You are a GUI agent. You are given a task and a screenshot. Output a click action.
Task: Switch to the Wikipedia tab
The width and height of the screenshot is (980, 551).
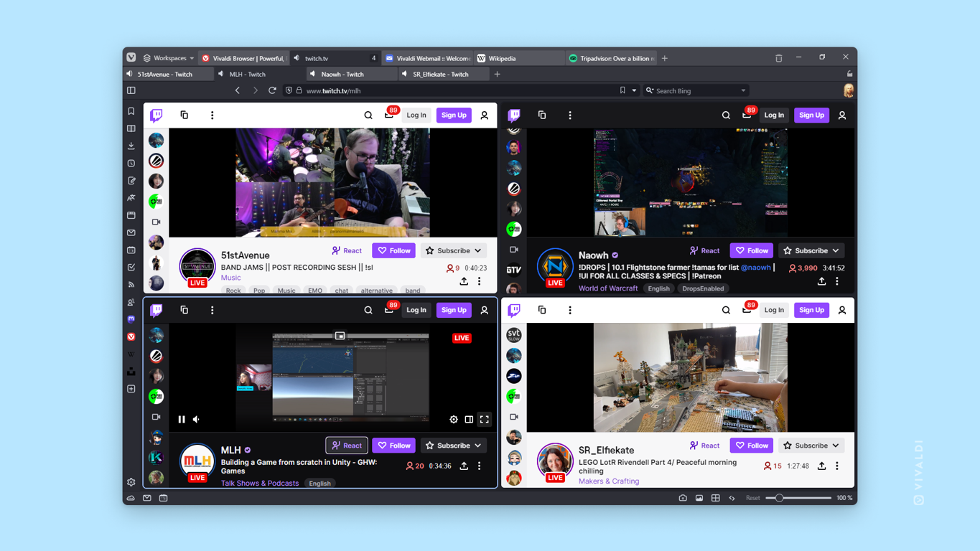coord(519,58)
